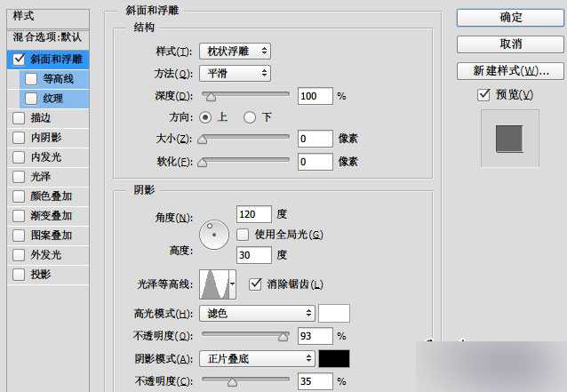Screen dimensions: 567x392
Task: Open the 样式 dropdown showing 枕状浮雕
Action: (235, 52)
